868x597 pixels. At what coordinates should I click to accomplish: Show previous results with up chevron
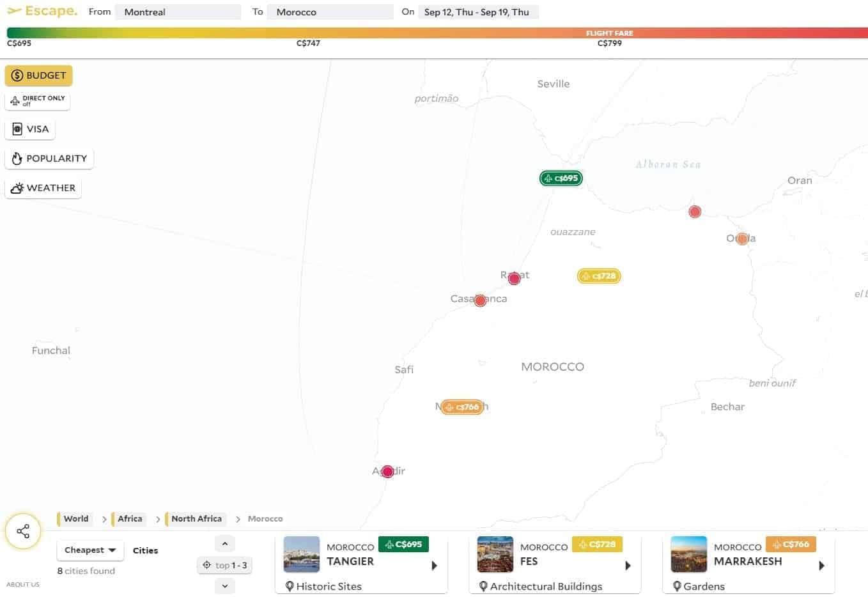tap(224, 544)
